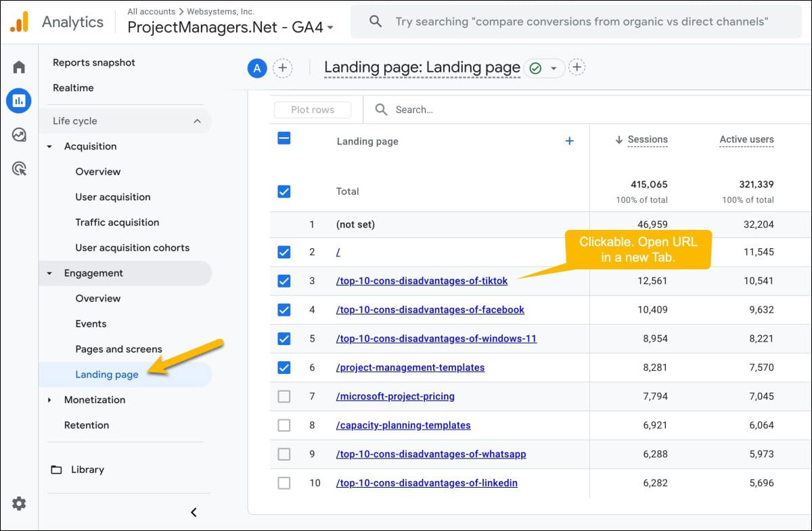The image size is (812, 531).
Task: Click the All Users segment A badge
Action: point(256,68)
